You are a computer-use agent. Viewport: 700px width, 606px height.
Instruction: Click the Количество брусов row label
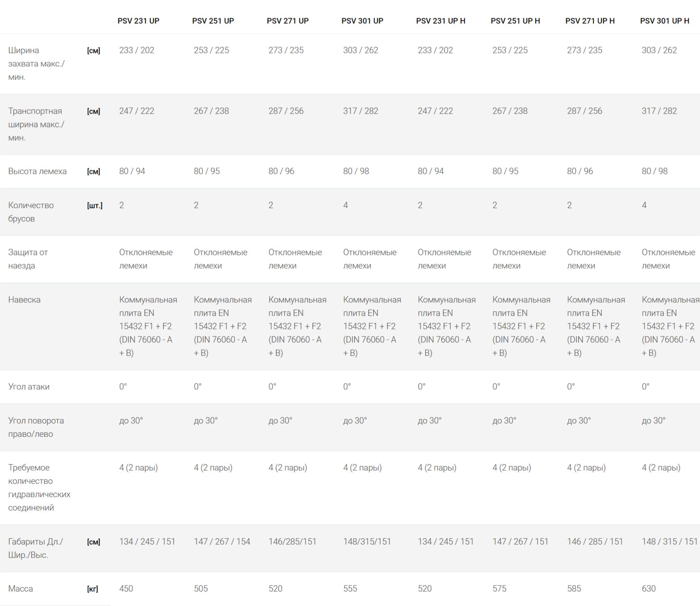point(31,212)
